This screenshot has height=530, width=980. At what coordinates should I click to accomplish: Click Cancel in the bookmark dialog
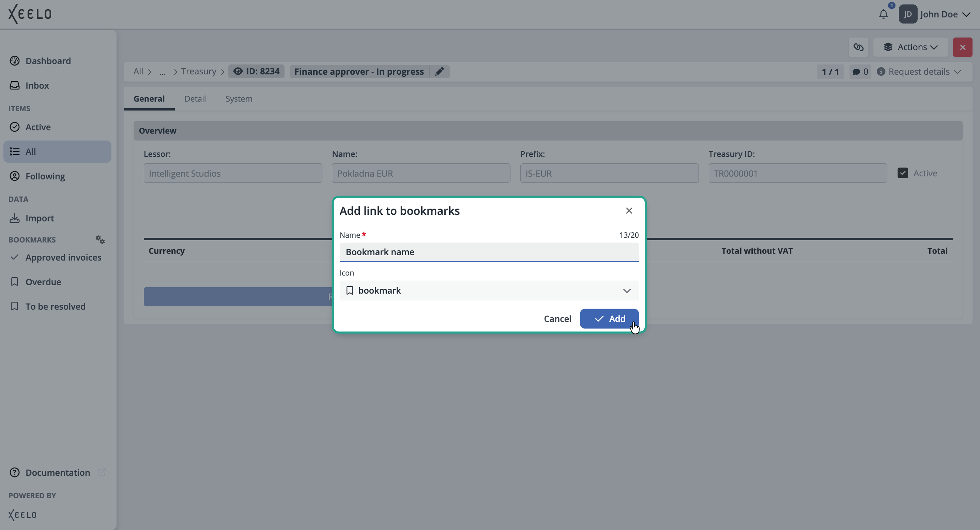tap(557, 319)
